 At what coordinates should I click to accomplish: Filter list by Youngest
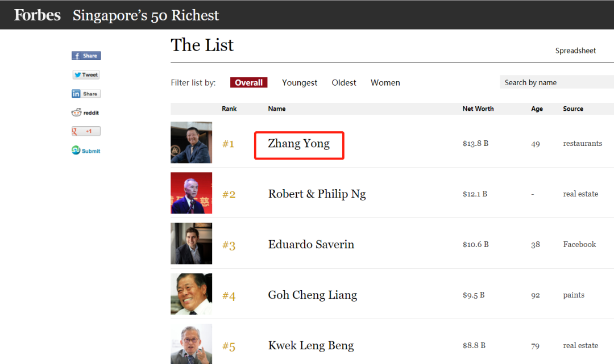pos(300,83)
